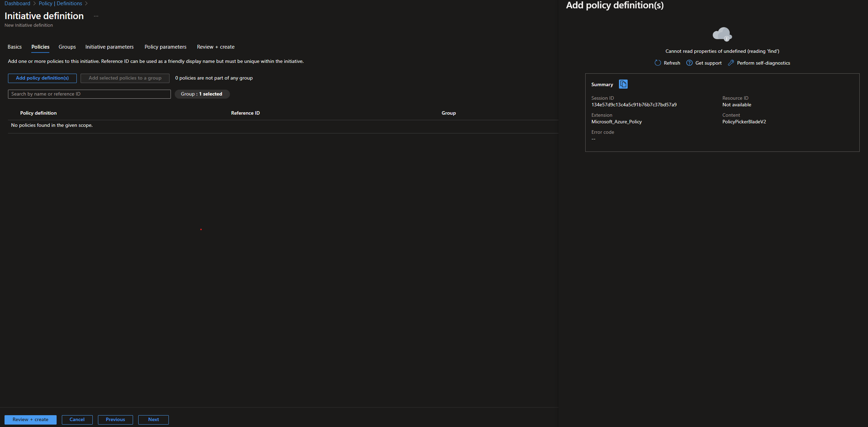Viewport: 868px width, 427px height.
Task: Sort by the Group column header
Action: (x=448, y=113)
